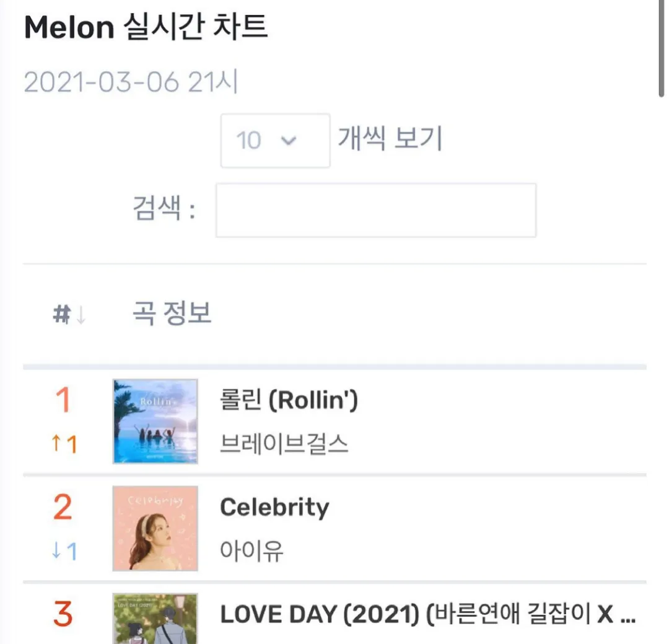This screenshot has height=644, width=669.
Task: Click the rank number 3
Action: [x=63, y=614]
